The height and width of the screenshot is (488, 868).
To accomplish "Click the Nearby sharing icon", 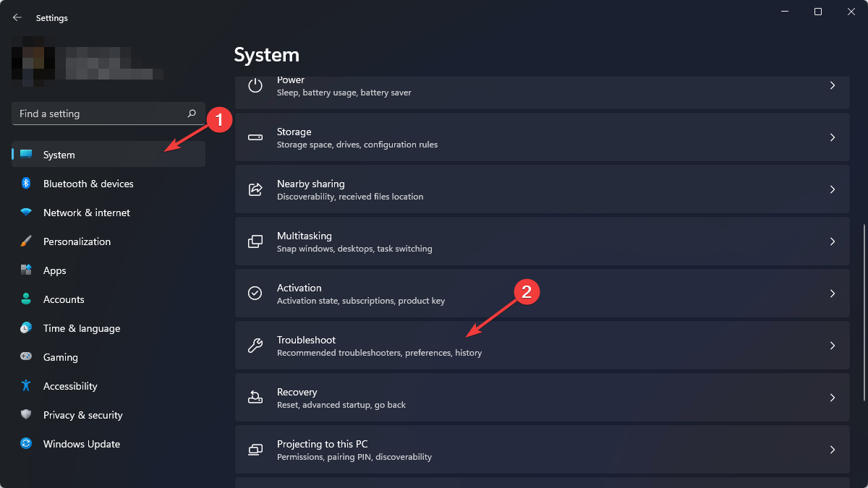I will (x=255, y=189).
